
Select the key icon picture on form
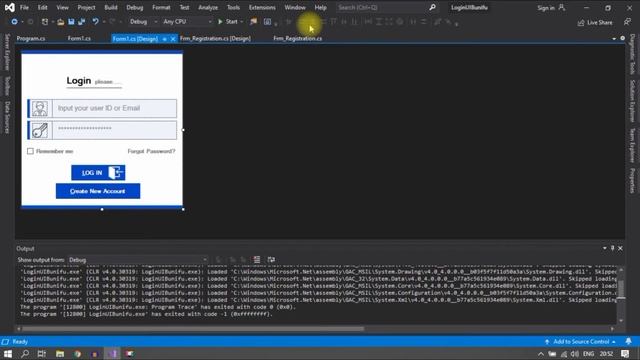click(40, 130)
